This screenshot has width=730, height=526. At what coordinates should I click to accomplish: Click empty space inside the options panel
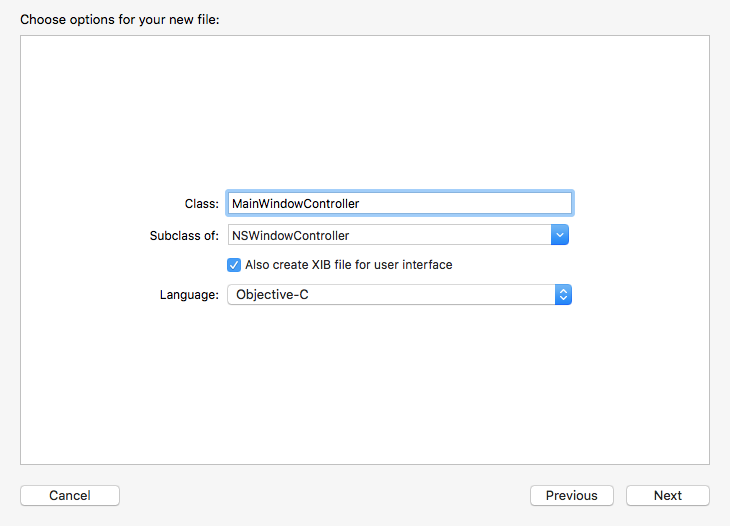point(365,110)
